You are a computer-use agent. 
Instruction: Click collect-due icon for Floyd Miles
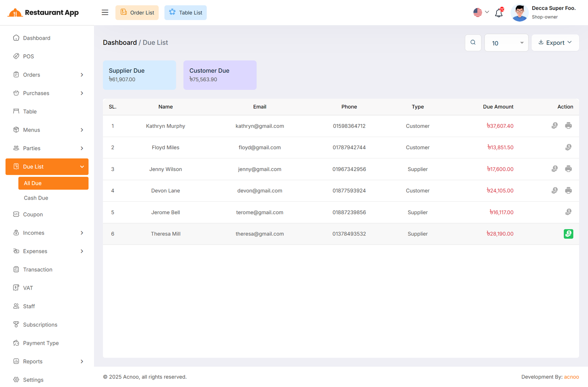(x=568, y=147)
